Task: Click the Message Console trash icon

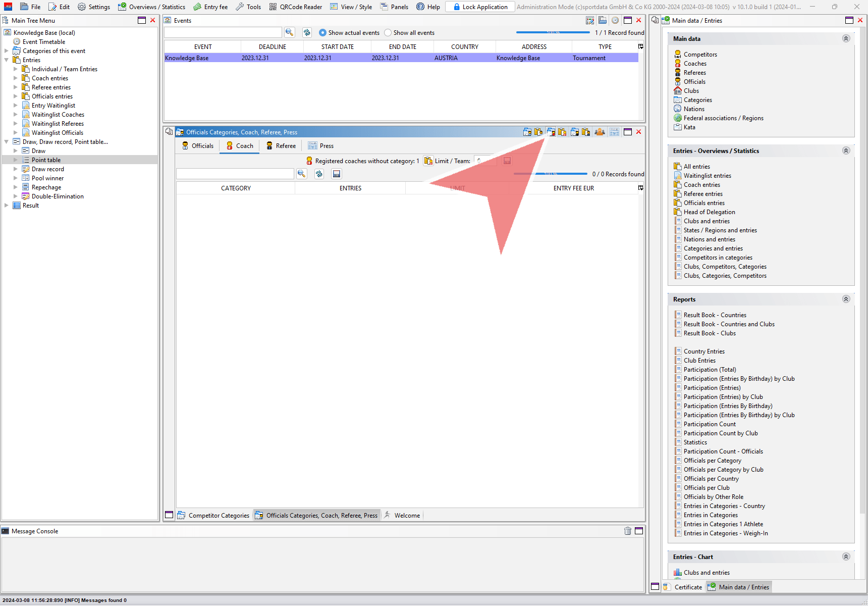Action: click(627, 531)
